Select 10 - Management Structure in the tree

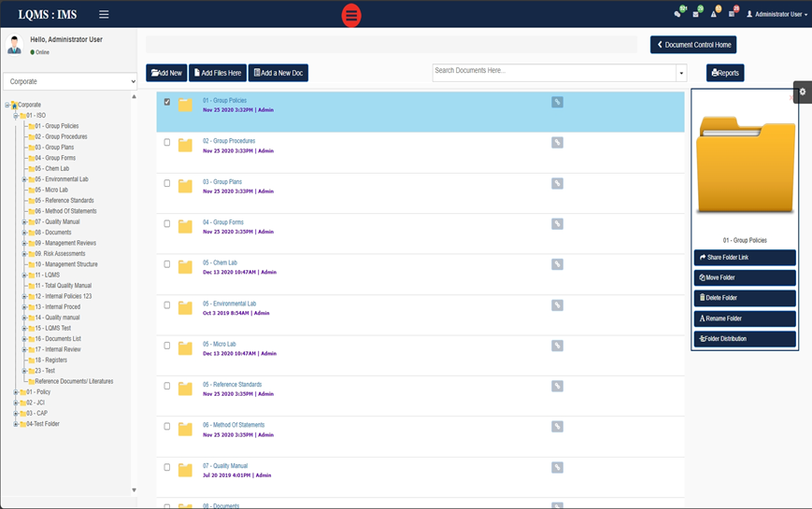(66, 264)
